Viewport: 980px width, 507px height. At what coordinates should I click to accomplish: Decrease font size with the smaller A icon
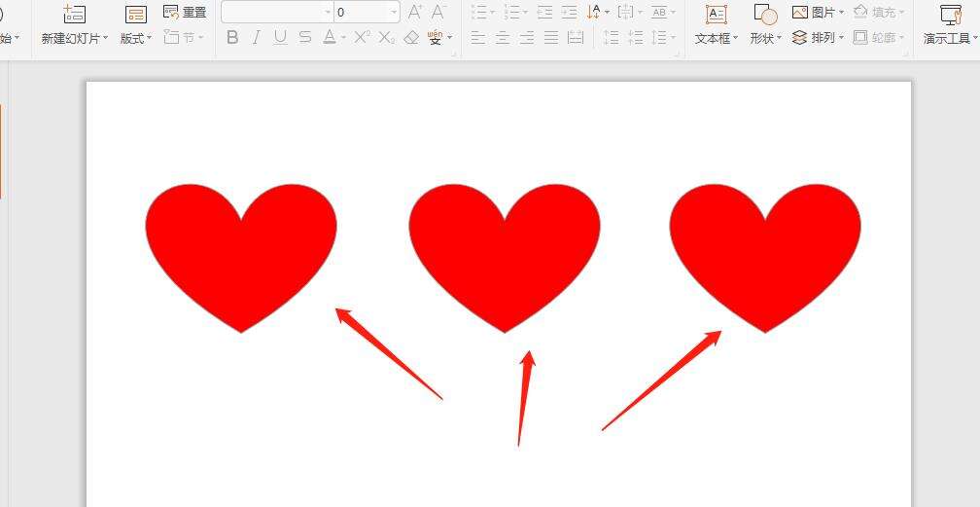tap(438, 12)
